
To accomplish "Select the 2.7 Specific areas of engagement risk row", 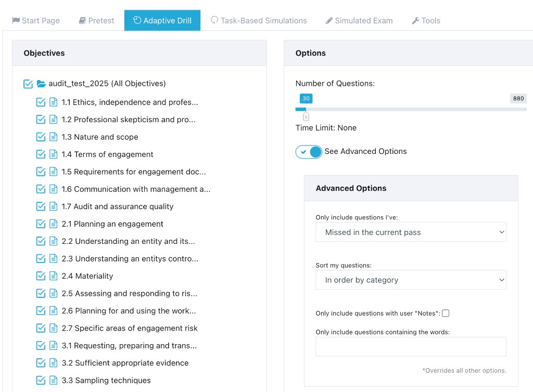I will (130, 328).
